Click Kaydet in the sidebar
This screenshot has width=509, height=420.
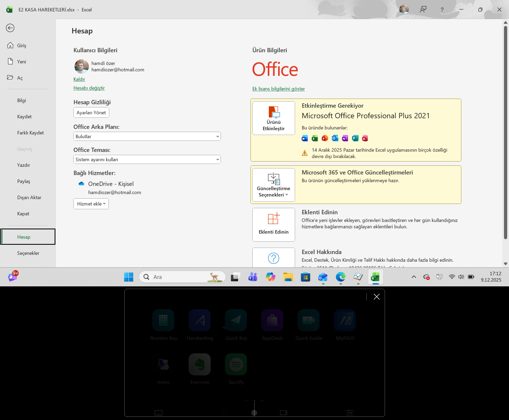[28, 116]
